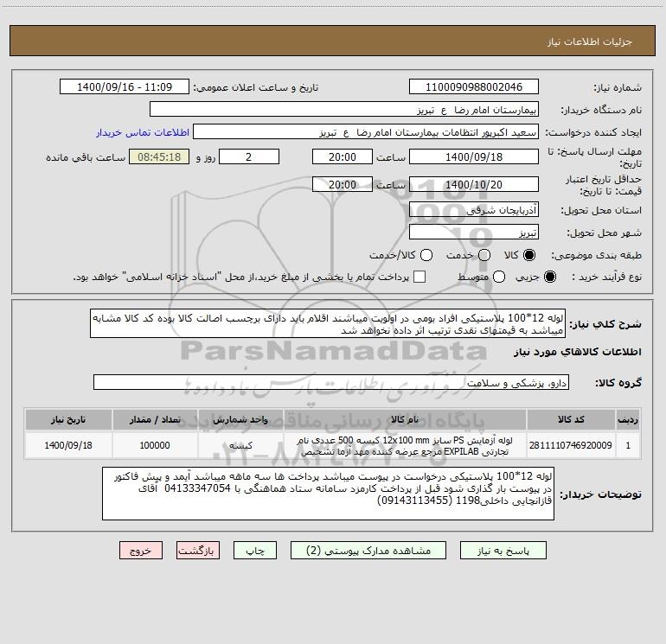Select the کالا radio button
The height and width of the screenshot is (644, 666).
(529, 255)
